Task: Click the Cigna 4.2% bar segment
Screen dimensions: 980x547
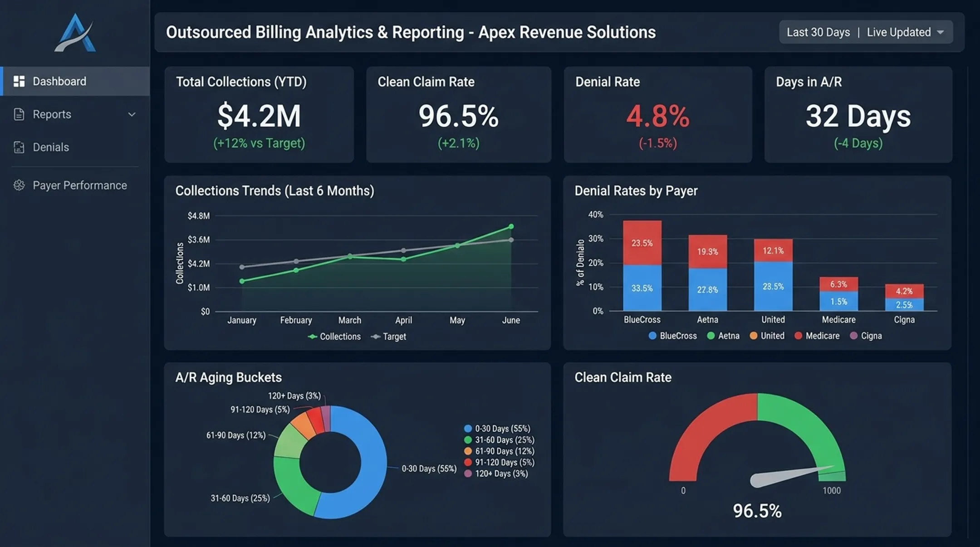Action: [904, 291]
